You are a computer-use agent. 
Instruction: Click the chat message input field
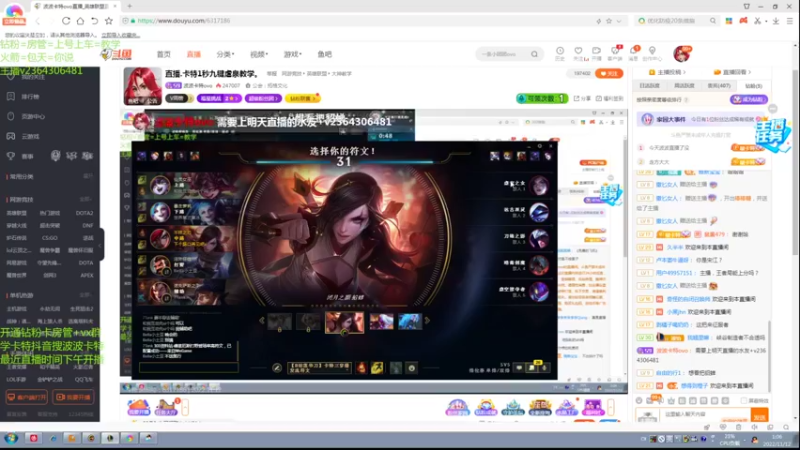pyautogui.click(x=703, y=414)
